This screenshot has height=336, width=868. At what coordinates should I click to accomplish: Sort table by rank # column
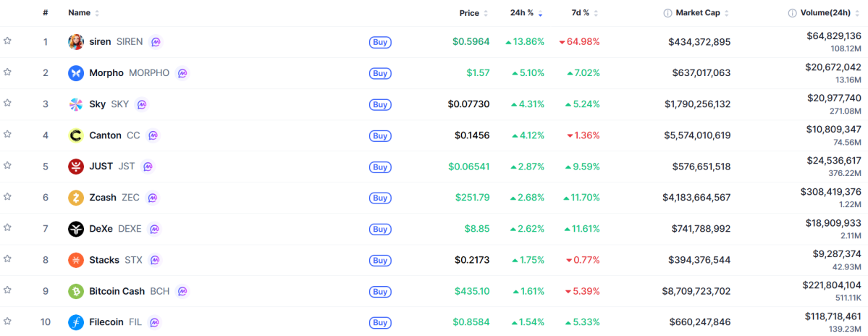[46, 13]
